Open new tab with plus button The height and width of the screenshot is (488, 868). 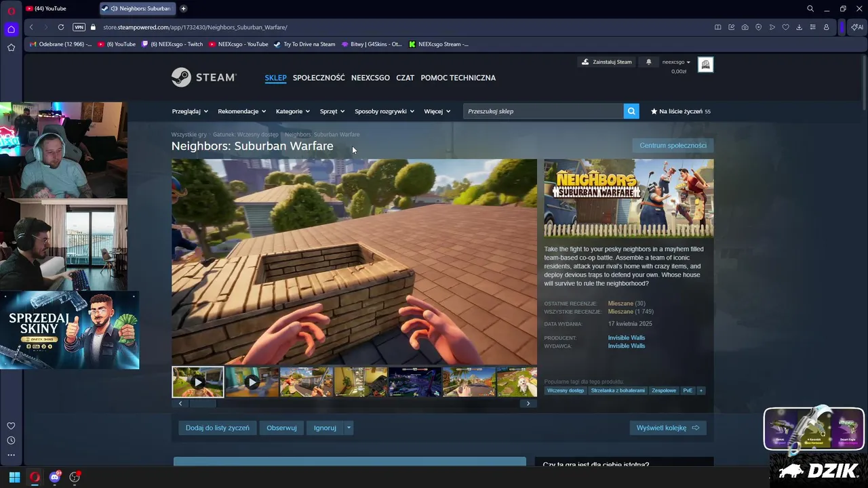[x=183, y=9]
